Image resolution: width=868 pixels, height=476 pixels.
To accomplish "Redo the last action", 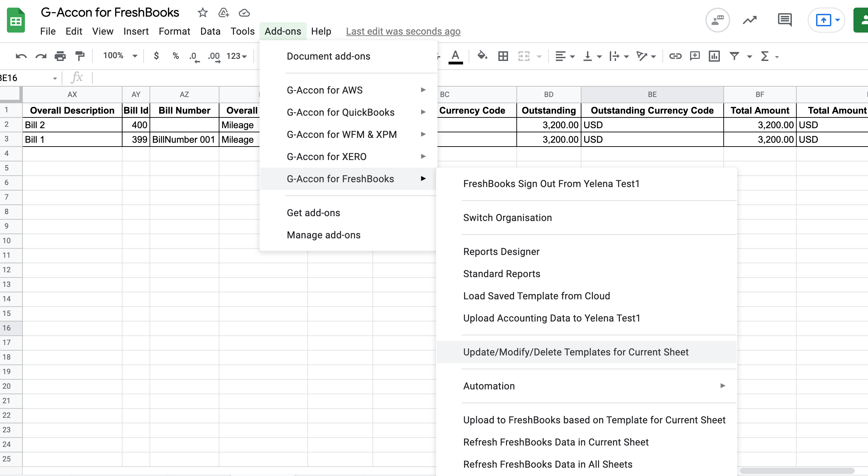I will coord(41,56).
